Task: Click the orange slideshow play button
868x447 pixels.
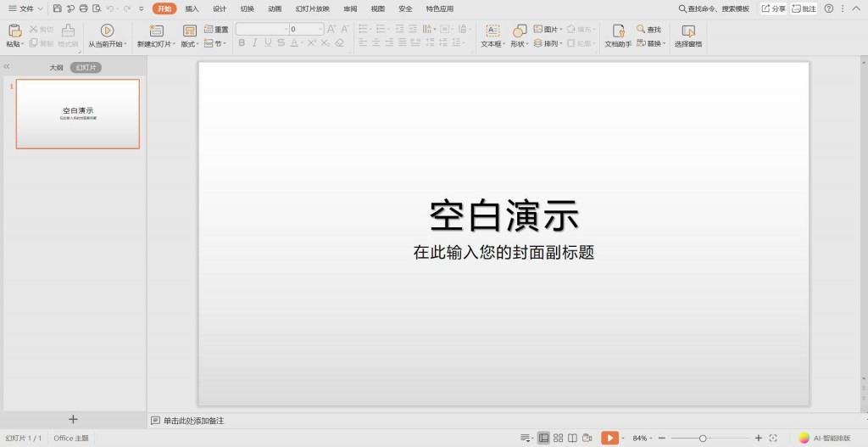Action: (610, 438)
